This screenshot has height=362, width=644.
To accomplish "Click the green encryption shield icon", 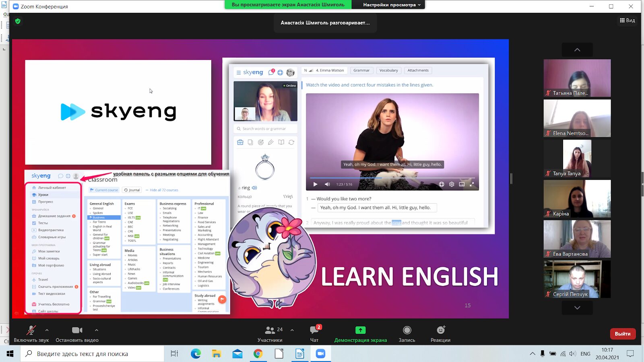I will (x=18, y=21).
